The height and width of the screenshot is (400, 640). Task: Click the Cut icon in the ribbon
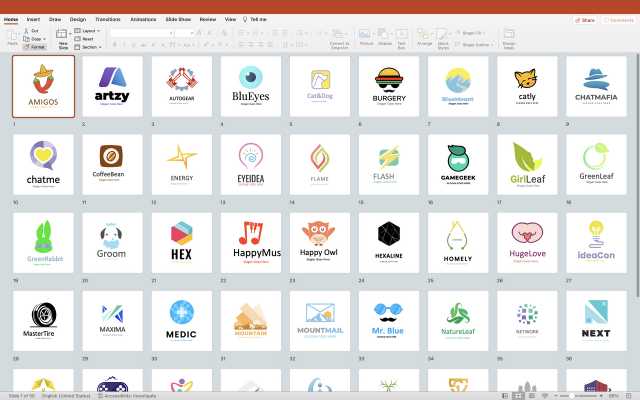click(x=31, y=31)
